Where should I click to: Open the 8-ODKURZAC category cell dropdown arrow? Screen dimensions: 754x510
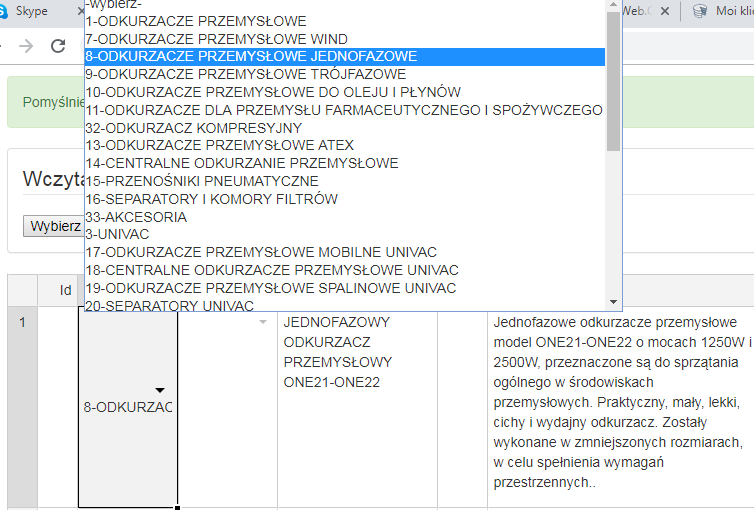tap(160, 390)
